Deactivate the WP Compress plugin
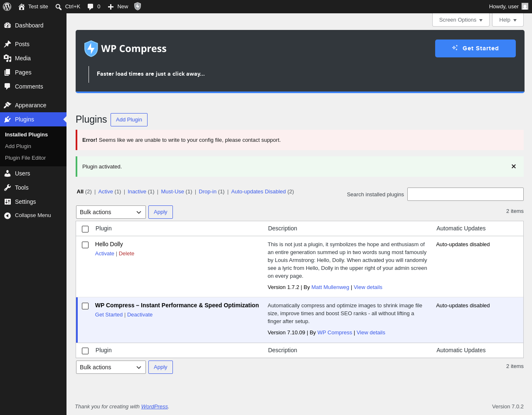The width and height of the screenshot is (532, 415). (140, 315)
